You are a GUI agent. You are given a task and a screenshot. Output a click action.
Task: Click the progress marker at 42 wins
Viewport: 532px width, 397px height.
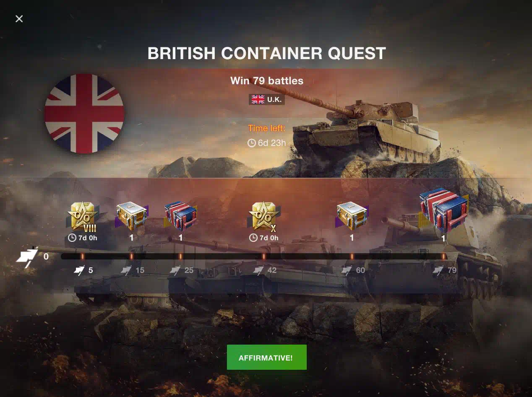click(263, 256)
